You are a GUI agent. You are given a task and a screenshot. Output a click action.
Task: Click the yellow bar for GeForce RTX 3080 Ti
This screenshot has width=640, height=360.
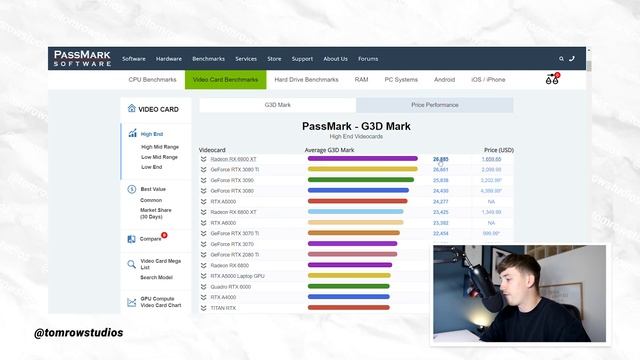[x=362, y=169]
